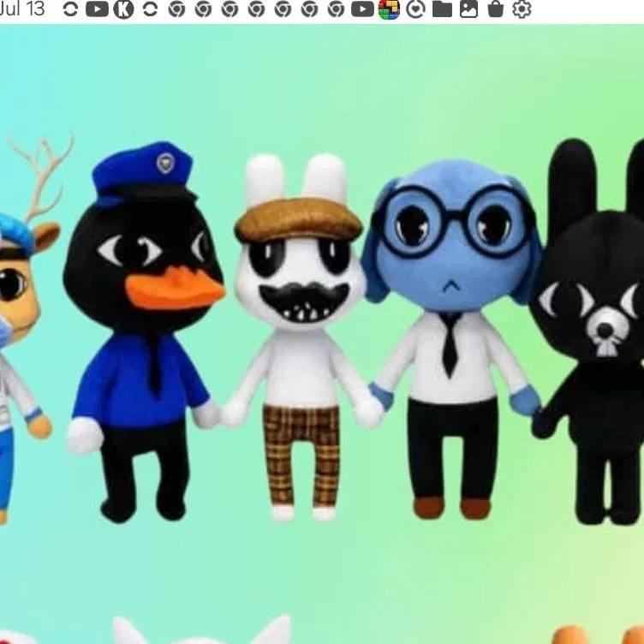
Task: Open the round K app icon
Action: click(123, 9)
